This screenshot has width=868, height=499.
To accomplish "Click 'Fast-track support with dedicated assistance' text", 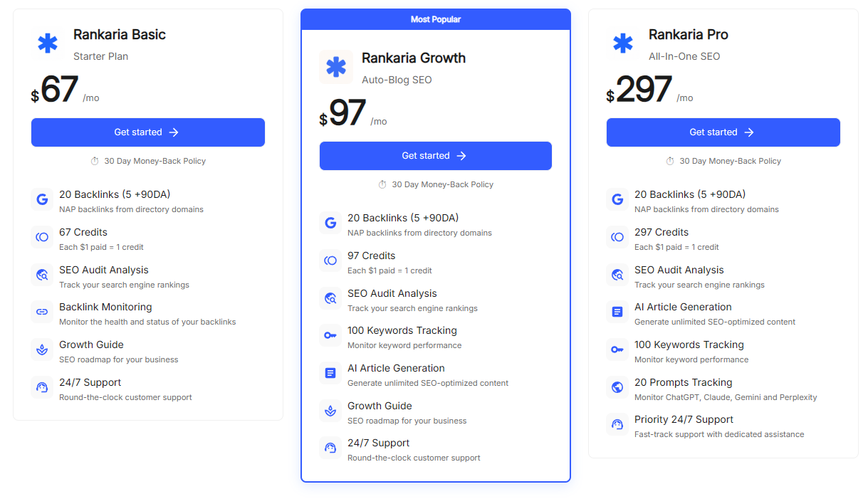I will pos(719,434).
